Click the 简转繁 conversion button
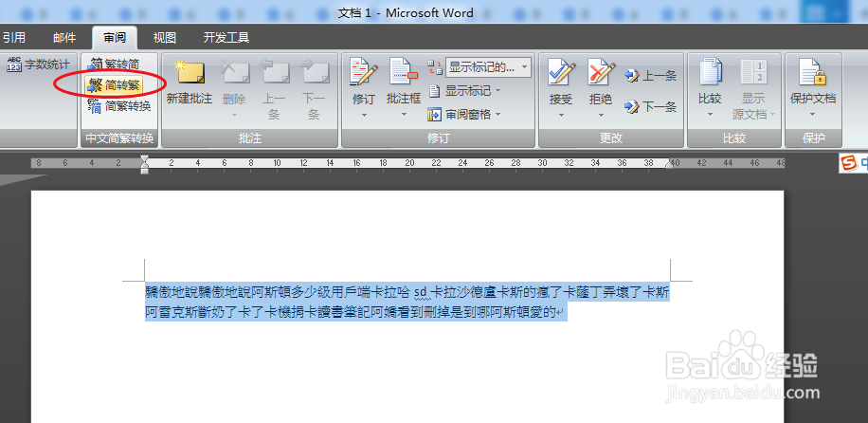This screenshot has width=868, height=423. pyautogui.click(x=114, y=84)
